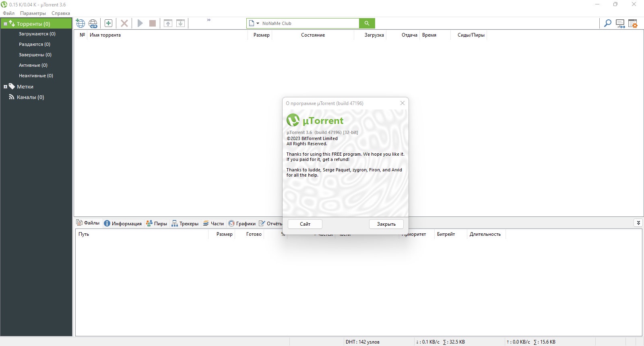The image size is (644, 346).
Task: Click Закрыть button in About dialog
Action: tap(386, 224)
